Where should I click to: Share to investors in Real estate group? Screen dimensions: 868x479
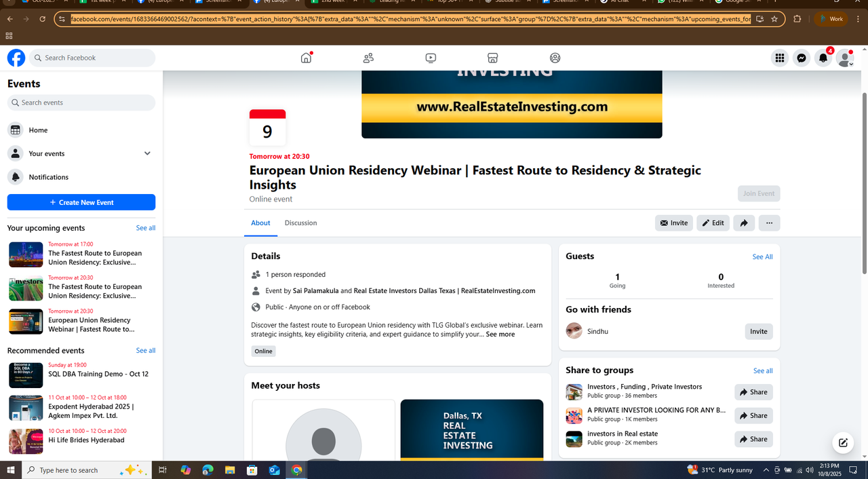pyautogui.click(x=753, y=439)
